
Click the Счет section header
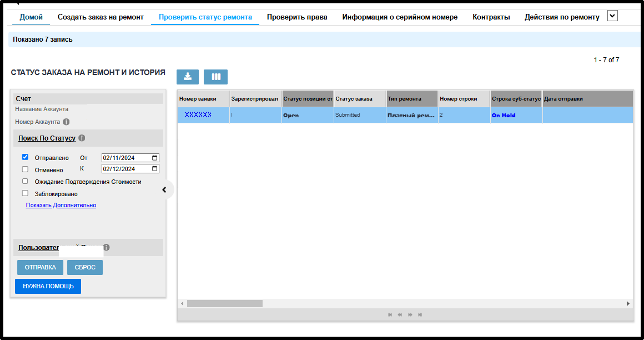(x=88, y=99)
